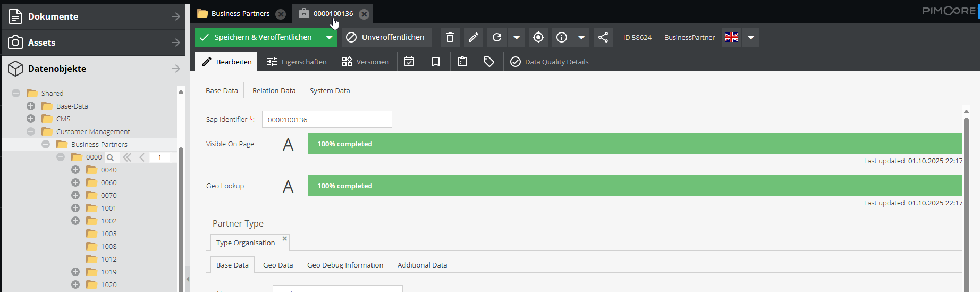980x292 pixels.
Task: Click the Sap Identifier input field
Action: click(x=327, y=120)
